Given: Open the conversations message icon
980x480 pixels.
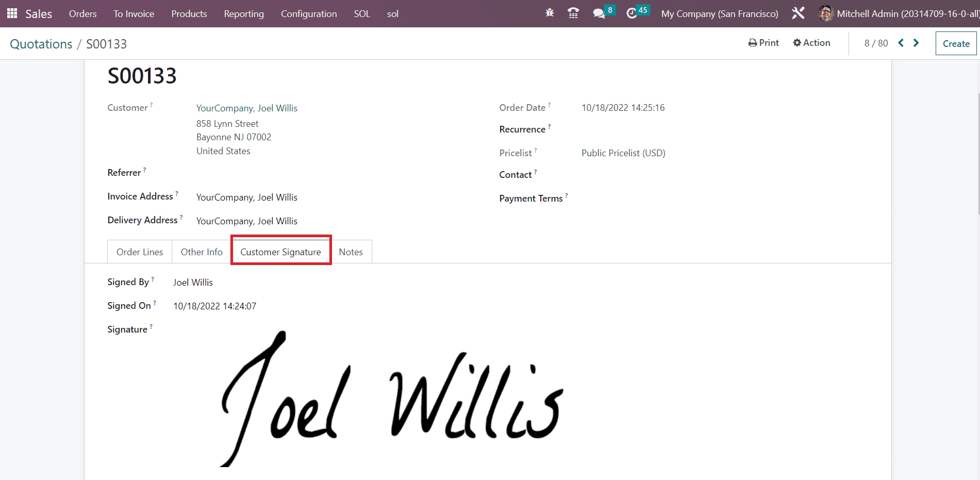Looking at the screenshot, I should pyautogui.click(x=599, y=13).
